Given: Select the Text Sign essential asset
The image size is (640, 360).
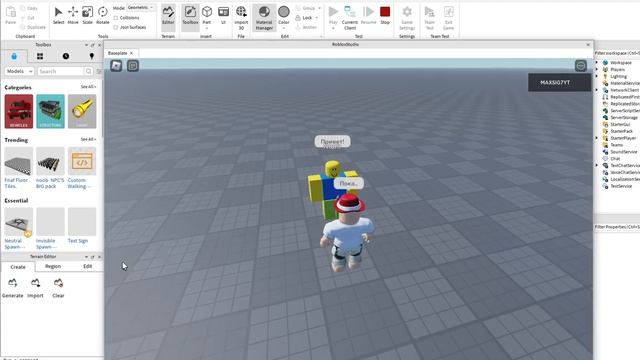Looking at the screenshot, I should [82, 226].
